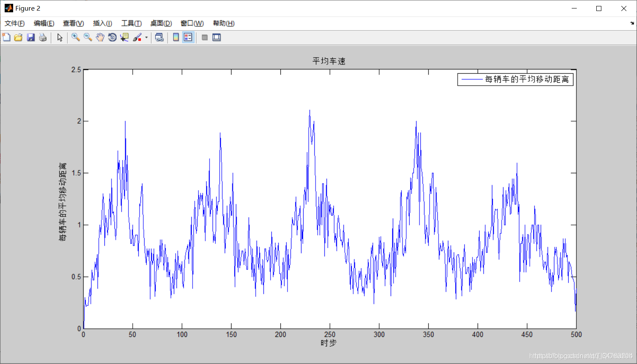The image size is (637, 364).
Task: Click the x-axis label 时步
Action: tap(329, 343)
